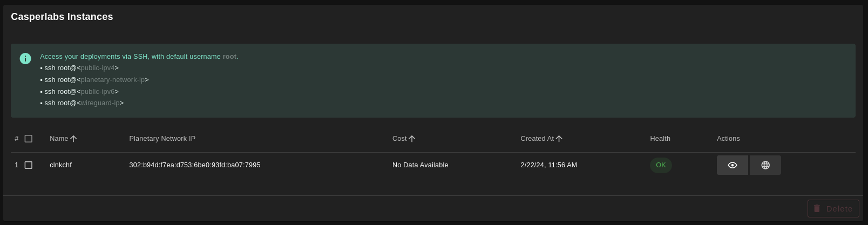868x225 pixels.
Task: Click the clnkchf instance name
Action: pos(60,165)
